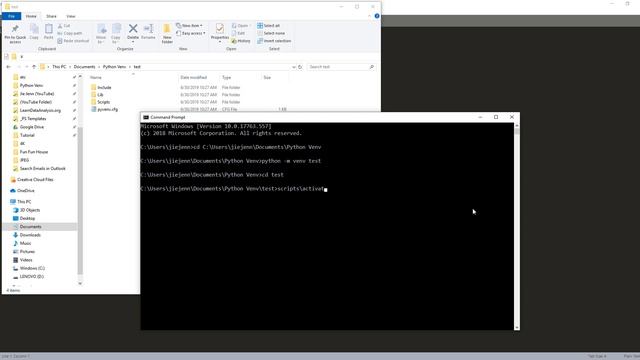This screenshot has width=640, height=360.
Task: Select Pictures in navigation pane
Action: [27, 252]
